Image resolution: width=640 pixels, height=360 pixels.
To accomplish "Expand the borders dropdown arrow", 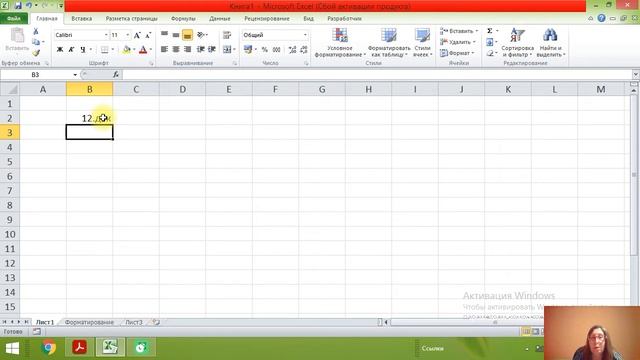I will pos(113,50).
